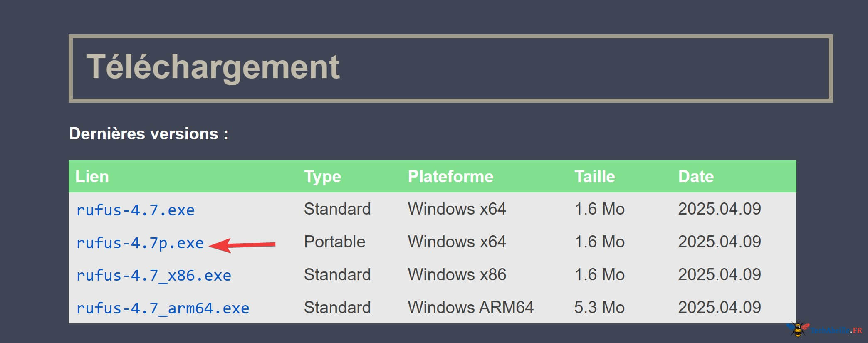The height and width of the screenshot is (343, 868).
Task: Click the Date column header
Action: click(x=696, y=176)
